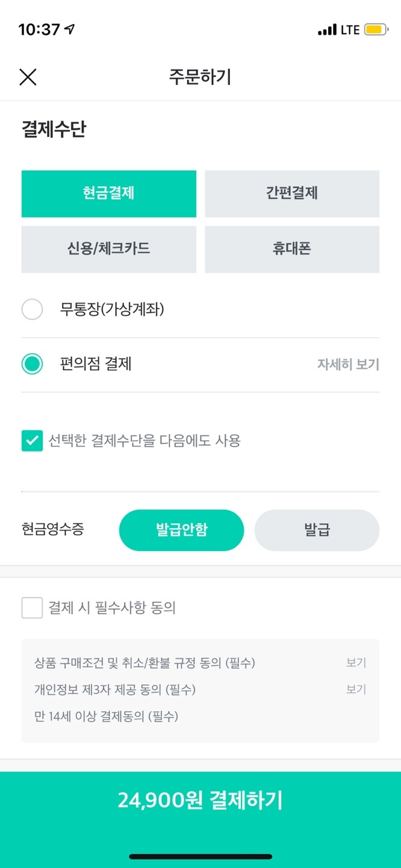
Task: Select 간편결제 payment method
Action: (x=291, y=193)
